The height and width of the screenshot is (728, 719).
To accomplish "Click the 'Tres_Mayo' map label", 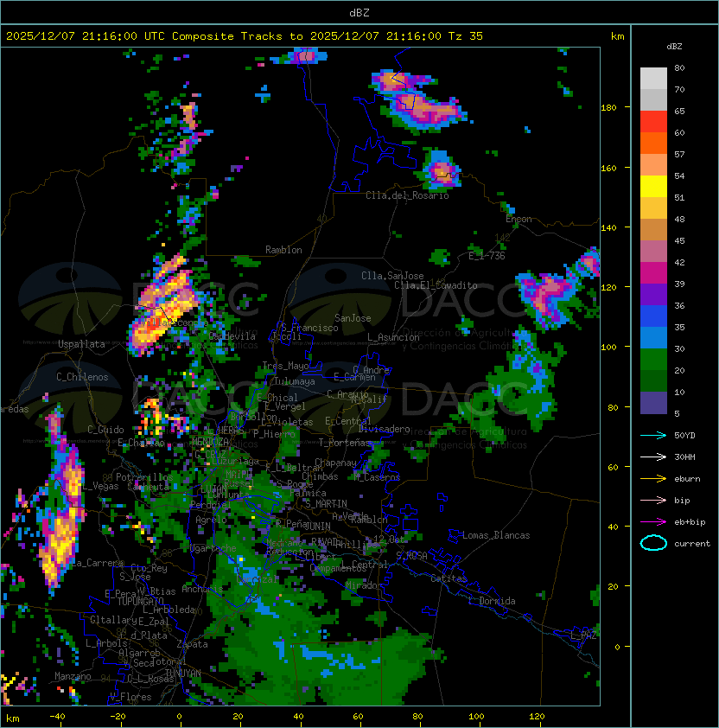I will coord(285,366).
